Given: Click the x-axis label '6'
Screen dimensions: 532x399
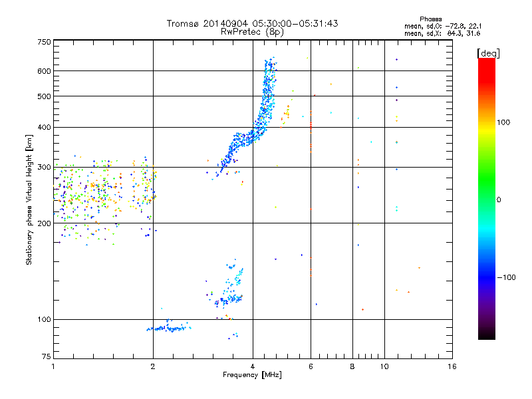Looking at the screenshot, I should 311,366.
